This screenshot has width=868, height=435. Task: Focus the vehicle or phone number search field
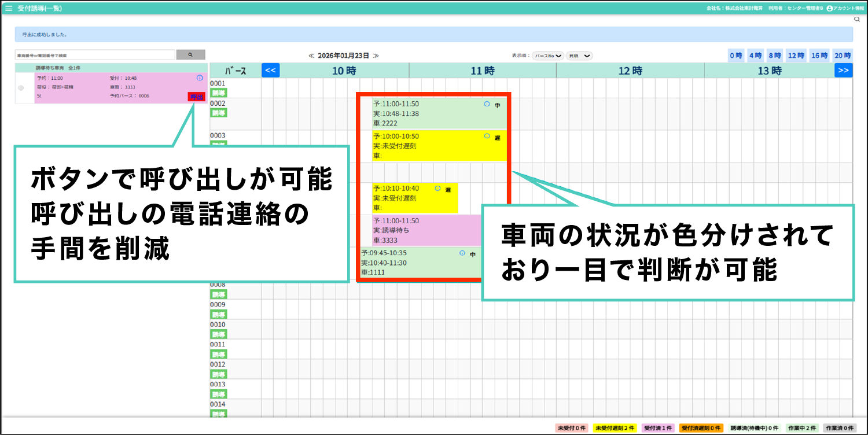click(95, 55)
